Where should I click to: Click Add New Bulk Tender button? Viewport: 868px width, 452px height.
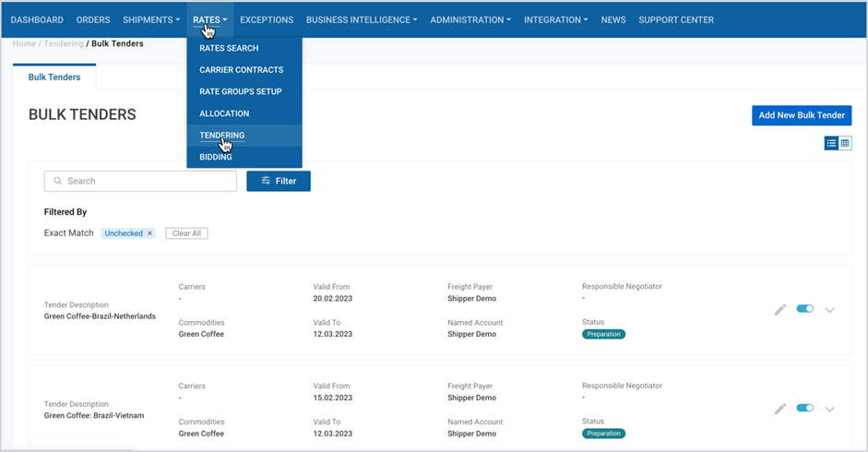801,115
